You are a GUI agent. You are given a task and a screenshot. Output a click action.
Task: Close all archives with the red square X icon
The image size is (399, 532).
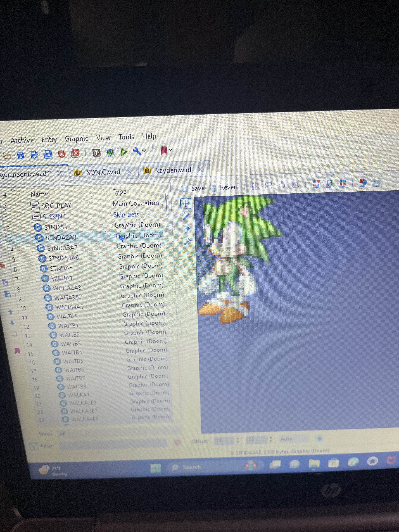(x=75, y=153)
